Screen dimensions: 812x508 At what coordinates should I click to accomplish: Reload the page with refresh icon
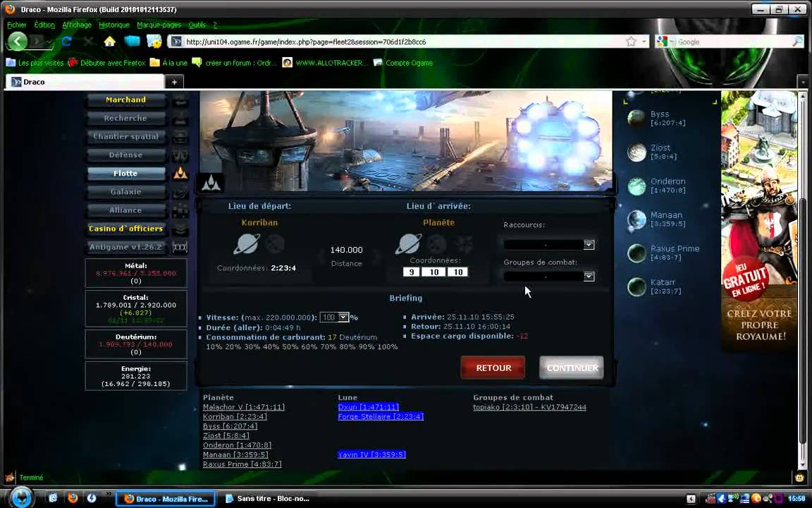(67, 42)
